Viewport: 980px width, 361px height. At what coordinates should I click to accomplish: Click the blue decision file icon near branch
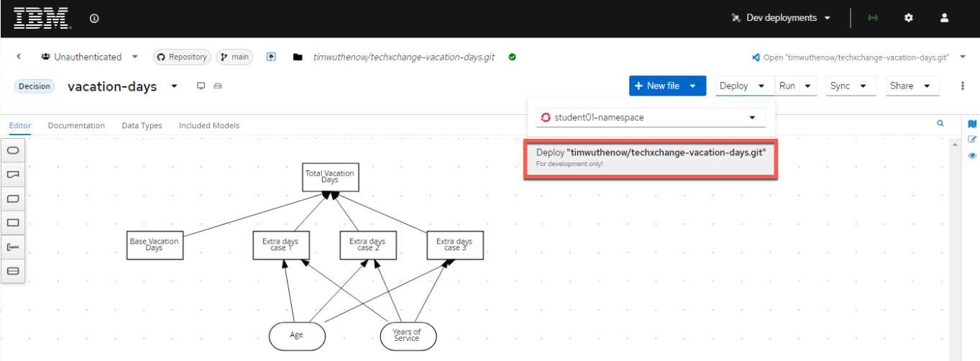click(x=271, y=57)
